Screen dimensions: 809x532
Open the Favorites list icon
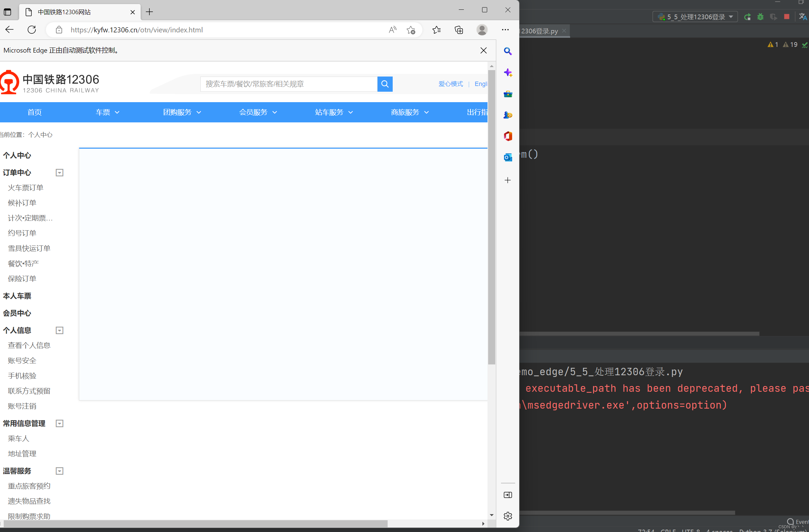(437, 30)
